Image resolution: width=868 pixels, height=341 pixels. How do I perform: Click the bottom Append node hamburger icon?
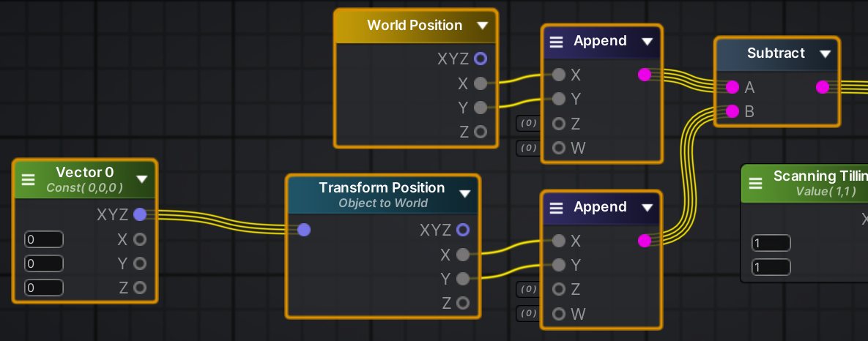click(x=557, y=208)
